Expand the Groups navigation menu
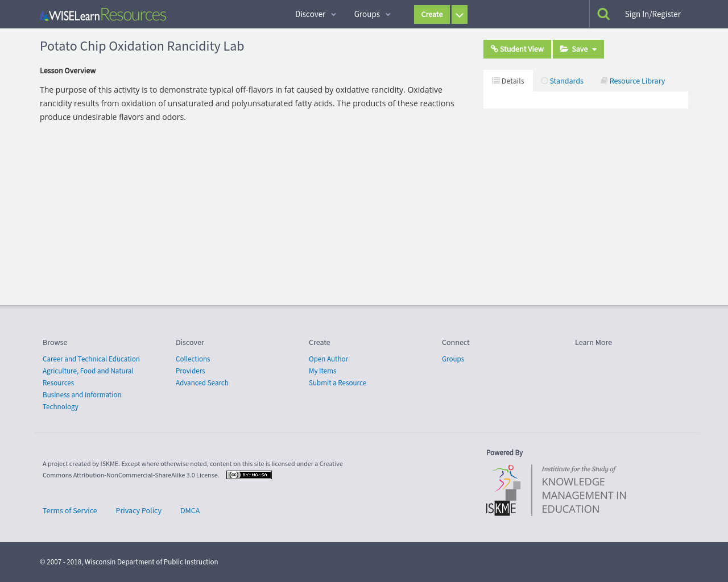 click(372, 14)
